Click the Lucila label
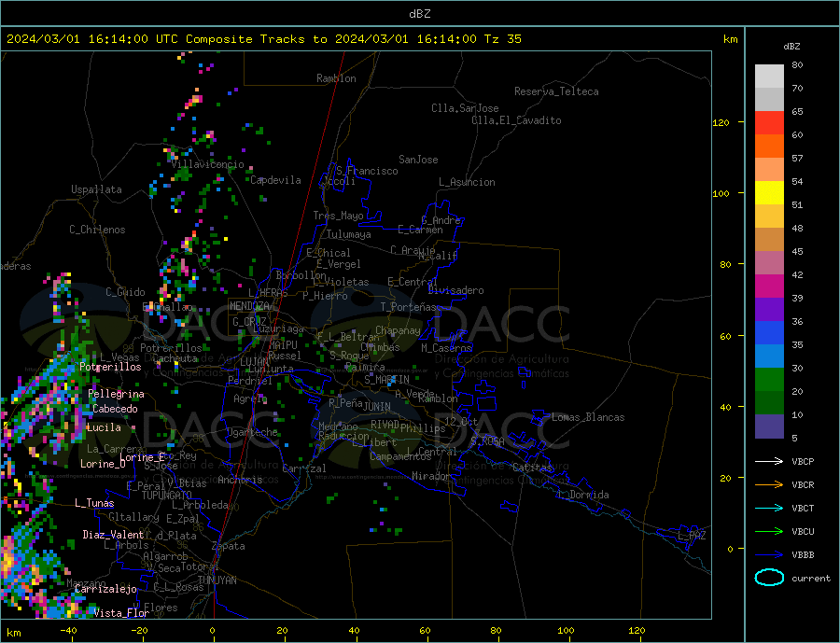Image resolution: width=840 pixels, height=643 pixels. (104, 427)
